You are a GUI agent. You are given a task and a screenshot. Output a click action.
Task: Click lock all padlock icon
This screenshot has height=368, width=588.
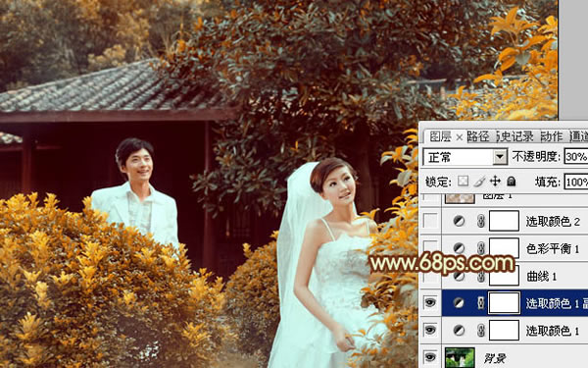coord(512,182)
